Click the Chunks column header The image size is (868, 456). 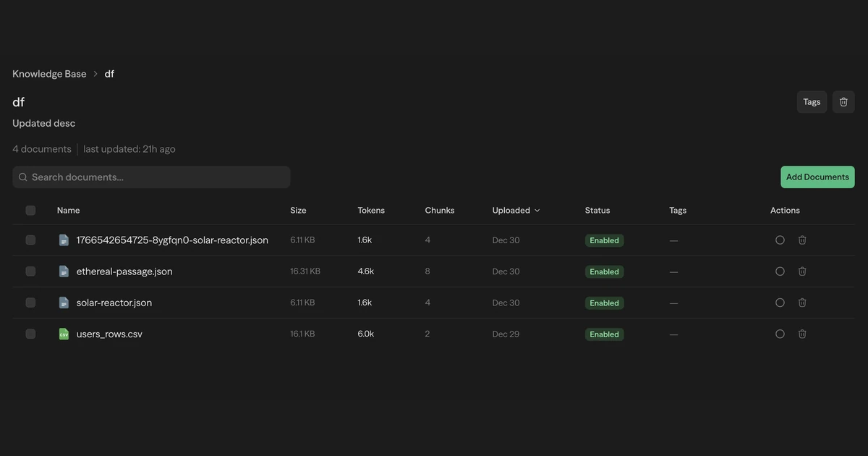(440, 211)
